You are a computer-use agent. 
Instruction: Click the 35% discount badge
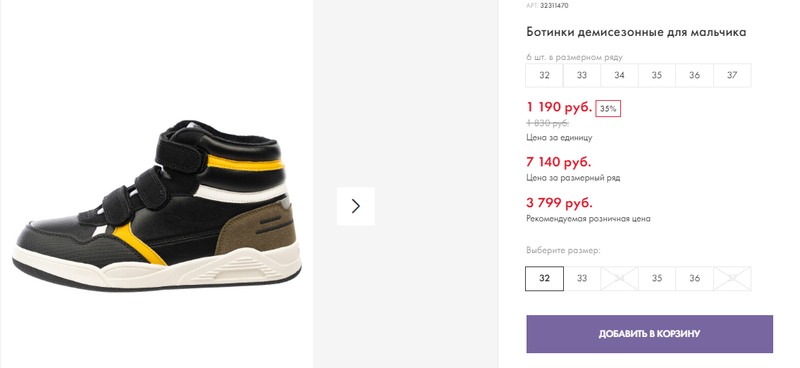pos(608,109)
